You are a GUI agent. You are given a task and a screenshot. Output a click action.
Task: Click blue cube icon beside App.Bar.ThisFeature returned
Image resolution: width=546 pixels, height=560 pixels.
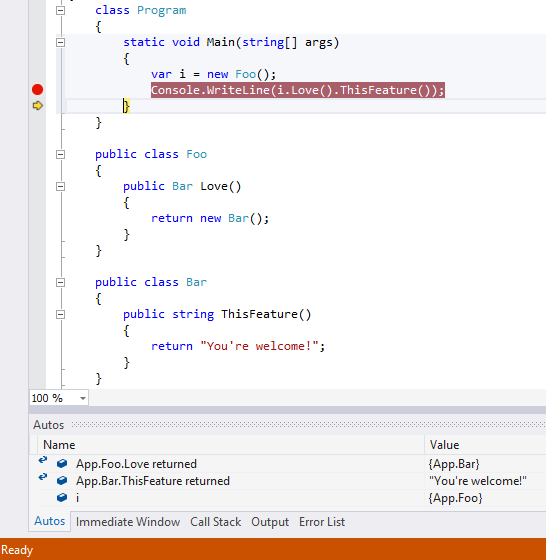62,481
